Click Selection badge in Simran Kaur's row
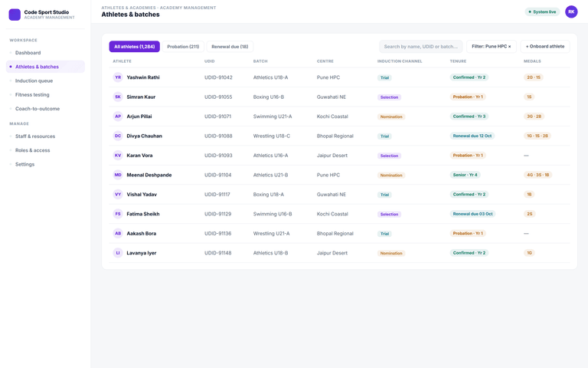The height and width of the screenshot is (368, 588). tap(389, 97)
